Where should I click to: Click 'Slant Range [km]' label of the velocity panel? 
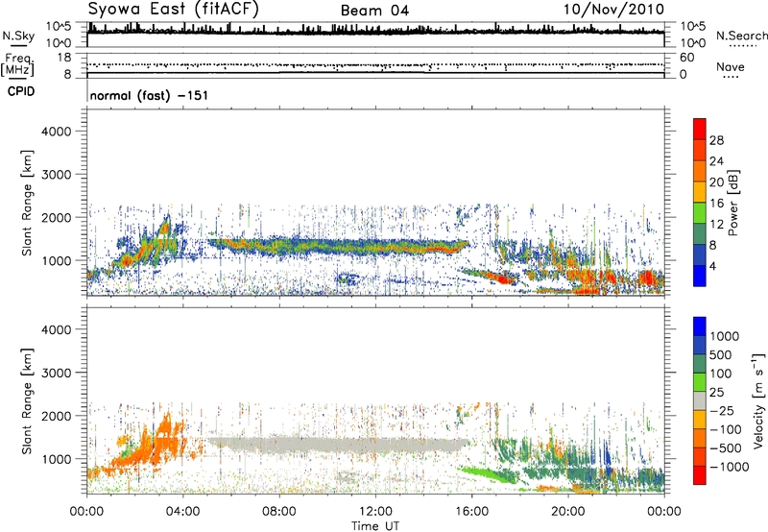click(28, 400)
